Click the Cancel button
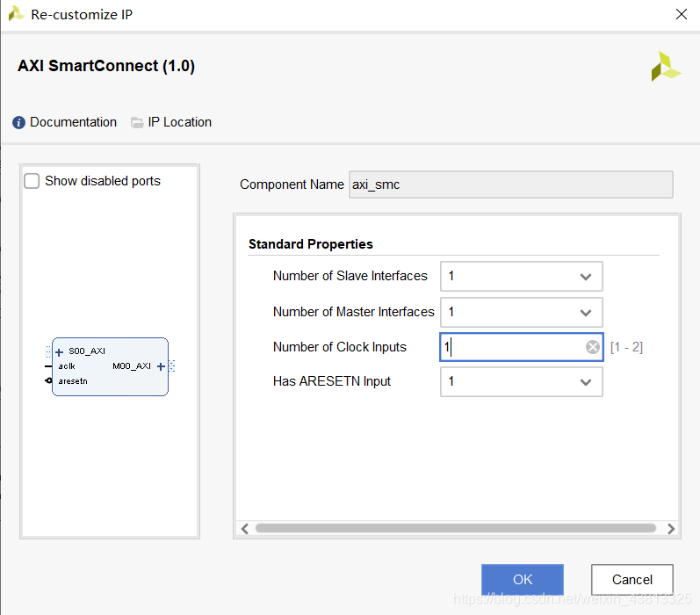700x615 pixels. [x=632, y=580]
